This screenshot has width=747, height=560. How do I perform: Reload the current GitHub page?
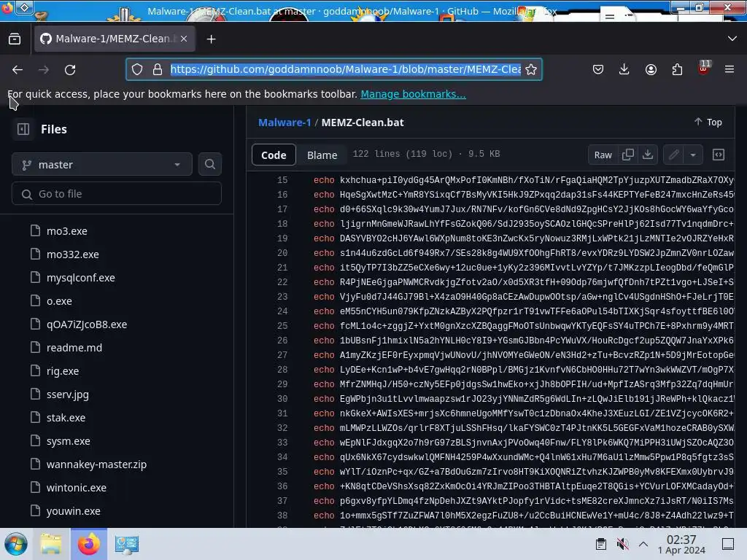pos(70,69)
